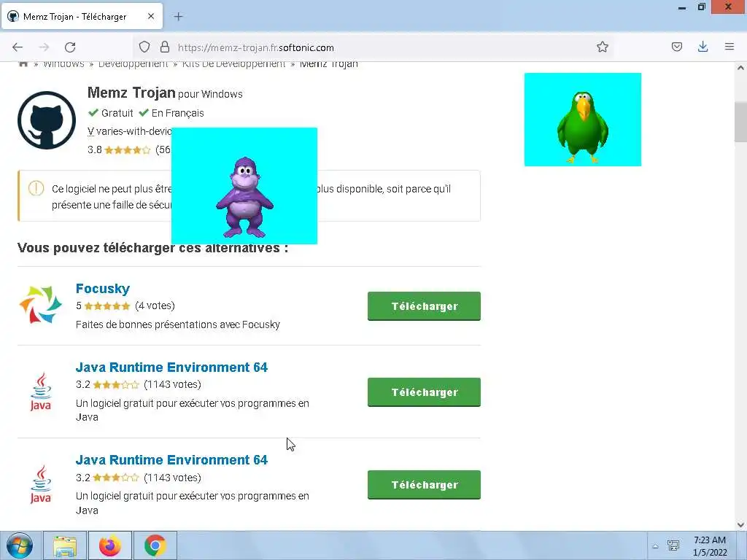Show hidden system tray icons arrow
The image size is (747, 560).
[656, 546]
